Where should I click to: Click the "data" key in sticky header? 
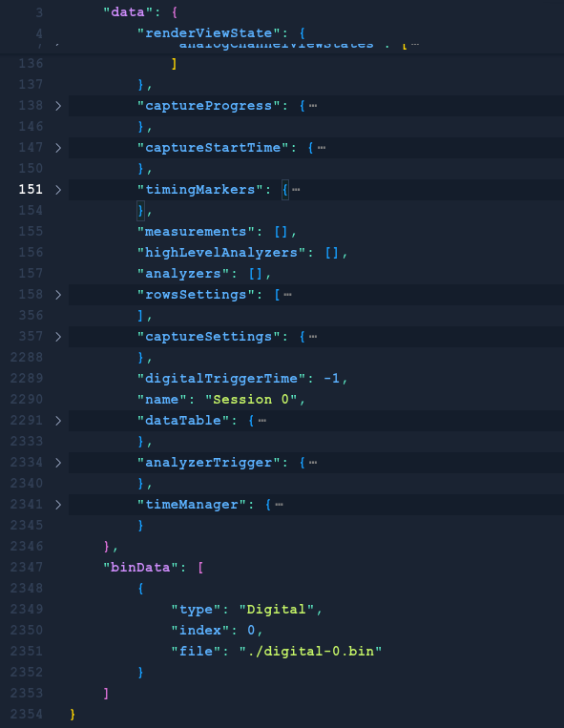128,12
